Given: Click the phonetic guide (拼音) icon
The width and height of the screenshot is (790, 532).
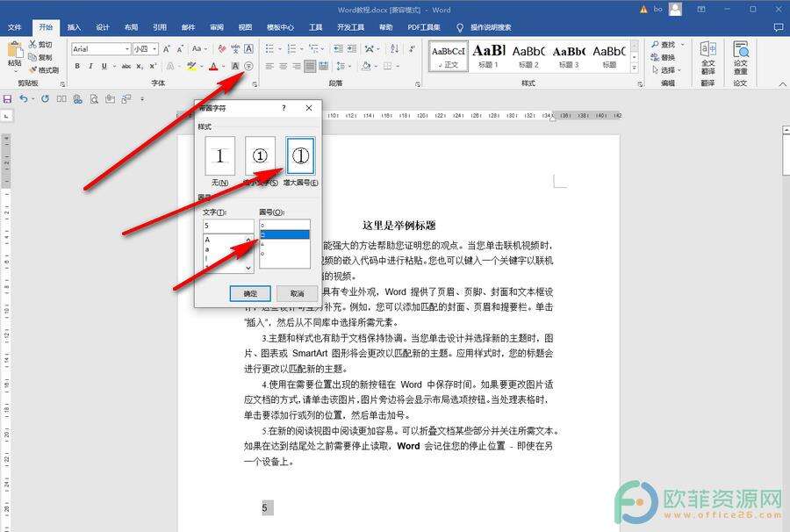Looking at the screenshot, I should click(x=235, y=49).
